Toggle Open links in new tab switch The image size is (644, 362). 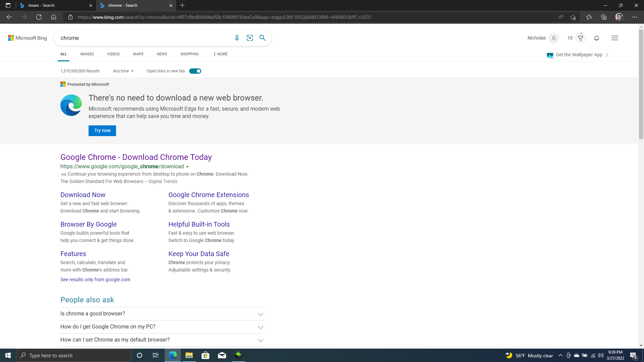pyautogui.click(x=195, y=71)
